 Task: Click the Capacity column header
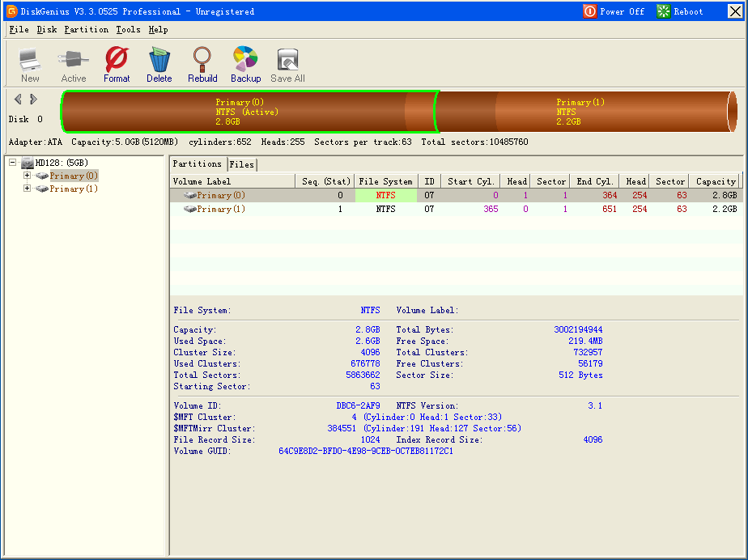pyautogui.click(x=716, y=181)
